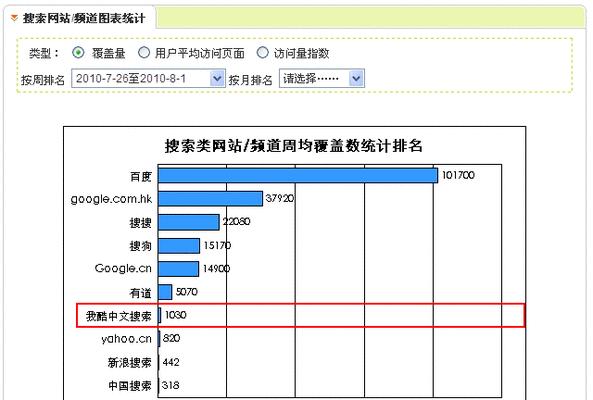Image resolution: width=593 pixels, height=400 pixels.
Task: Click the 百度 axis label
Action: [x=141, y=176]
